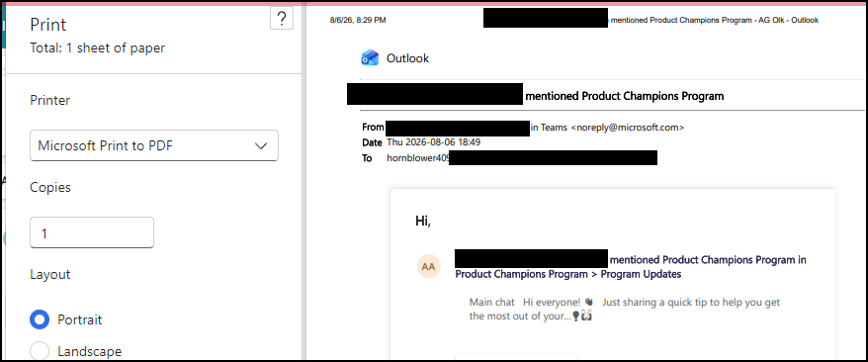Viewport: 868px width, 362px height.
Task: Click the Print dialog title
Action: (48, 25)
